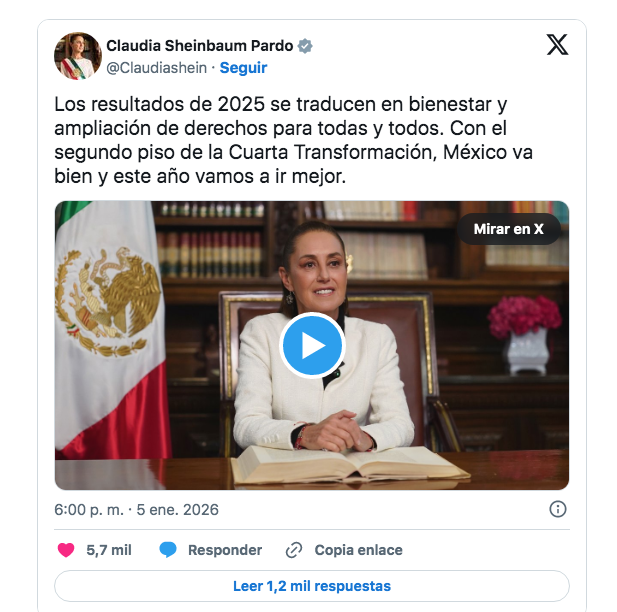Click the Mexican flag area in video thumbnail
Image resolution: width=617 pixels, height=612 pixels.
[110, 327]
